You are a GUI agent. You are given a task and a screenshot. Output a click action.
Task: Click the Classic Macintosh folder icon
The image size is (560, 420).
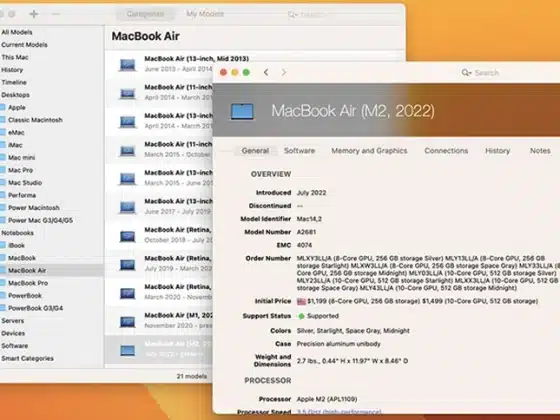(x=2, y=120)
